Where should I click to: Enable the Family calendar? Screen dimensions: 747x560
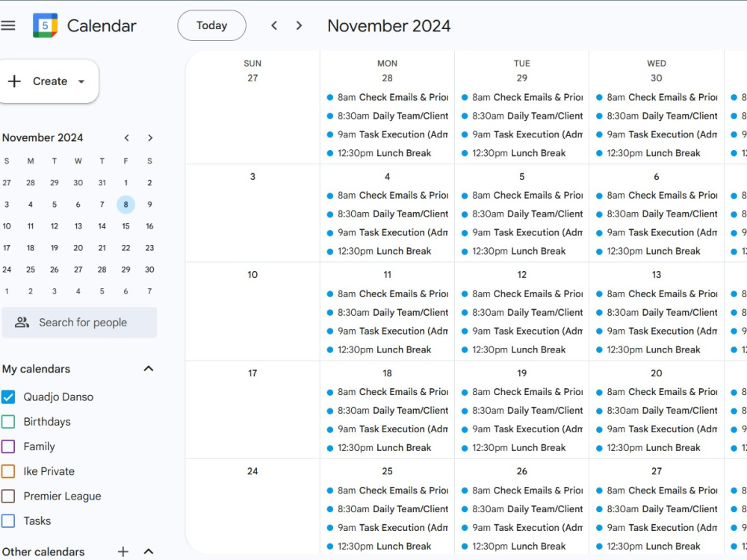(8, 447)
